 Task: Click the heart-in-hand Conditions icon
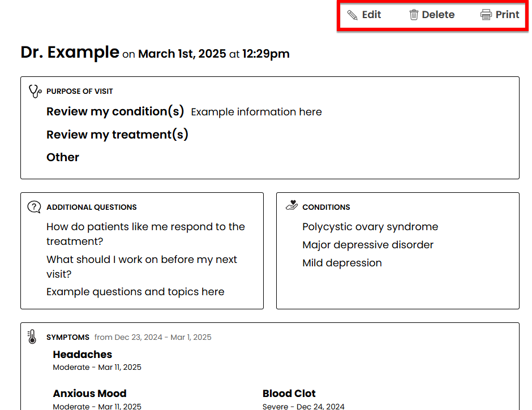click(291, 205)
